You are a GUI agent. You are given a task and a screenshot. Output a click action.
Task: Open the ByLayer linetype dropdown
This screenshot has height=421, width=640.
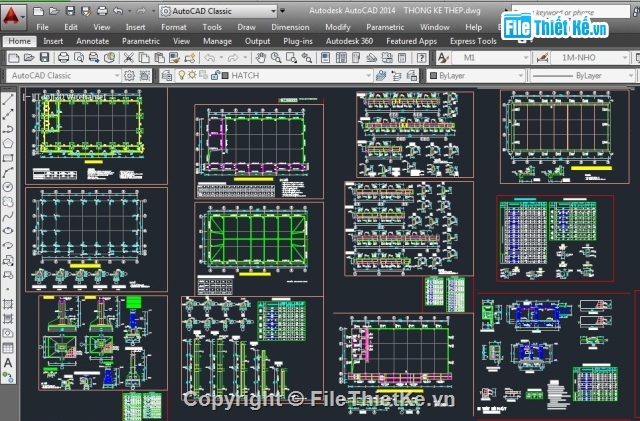631,76
